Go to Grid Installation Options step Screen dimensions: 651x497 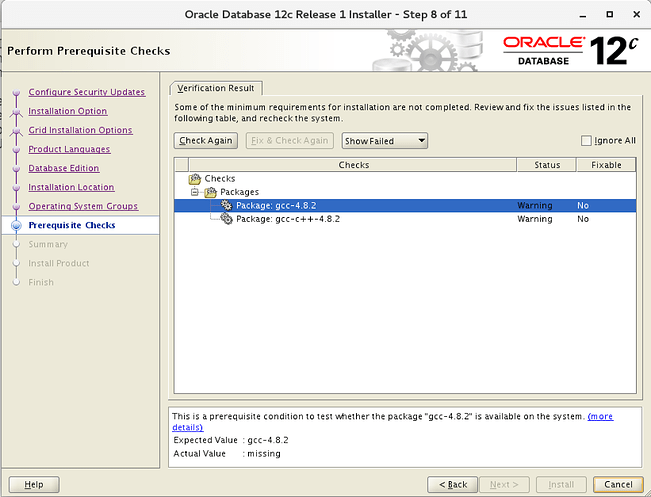pyautogui.click(x=81, y=130)
